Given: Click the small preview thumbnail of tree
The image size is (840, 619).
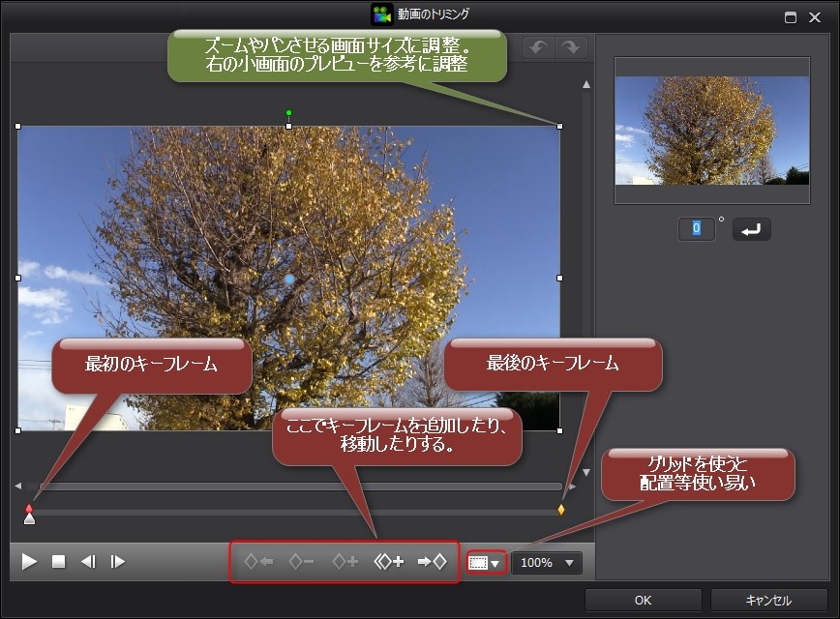Looking at the screenshot, I should (712, 131).
